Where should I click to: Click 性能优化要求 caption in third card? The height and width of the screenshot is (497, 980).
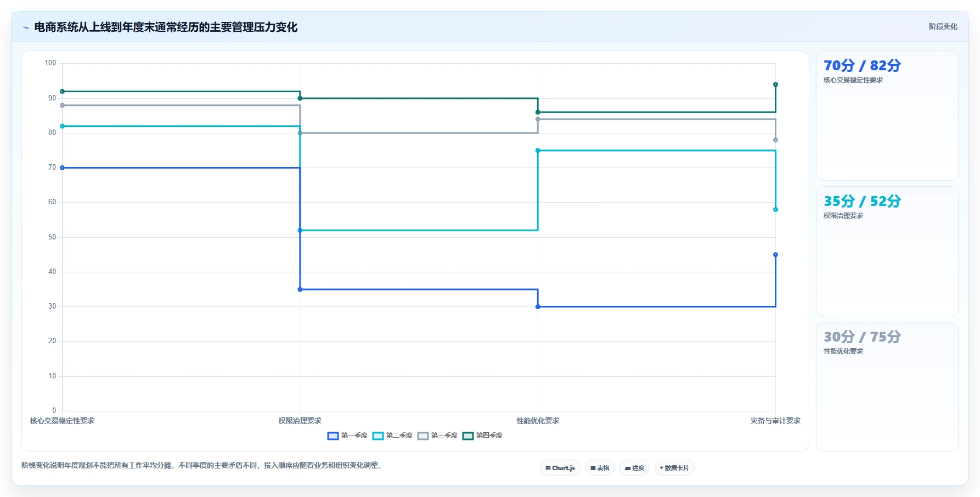click(843, 351)
